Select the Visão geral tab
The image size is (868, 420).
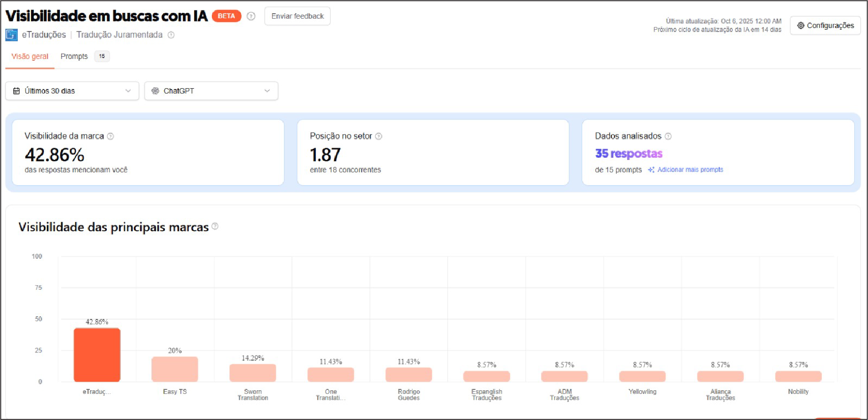(30, 56)
